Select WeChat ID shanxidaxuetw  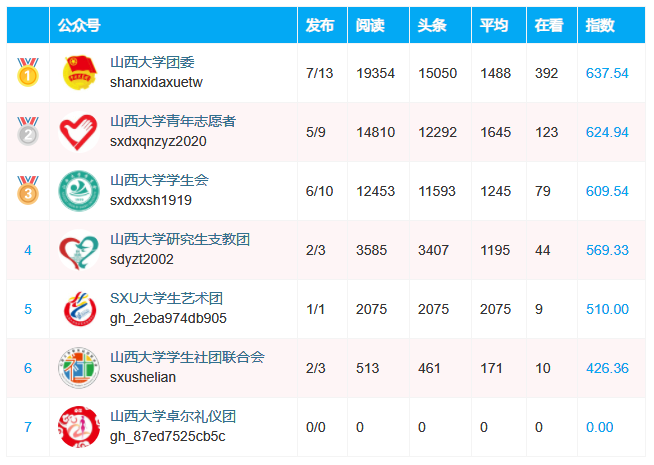pyautogui.click(x=156, y=83)
